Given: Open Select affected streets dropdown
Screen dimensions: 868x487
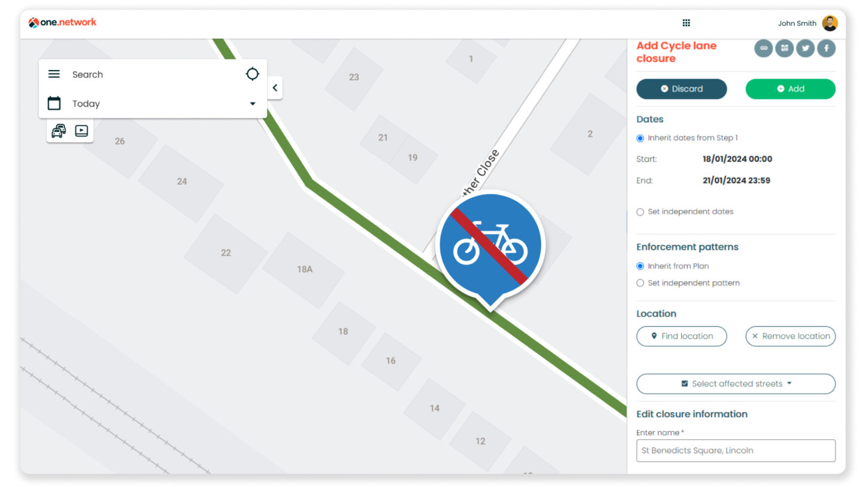Looking at the screenshot, I should [736, 384].
